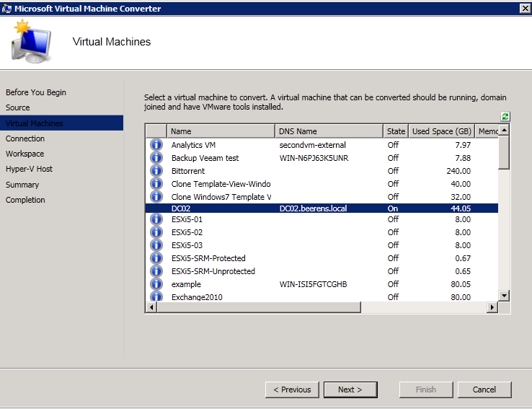The height and width of the screenshot is (409, 532).
Task: Select the Backup Veeam test row
Action: point(322,158)
